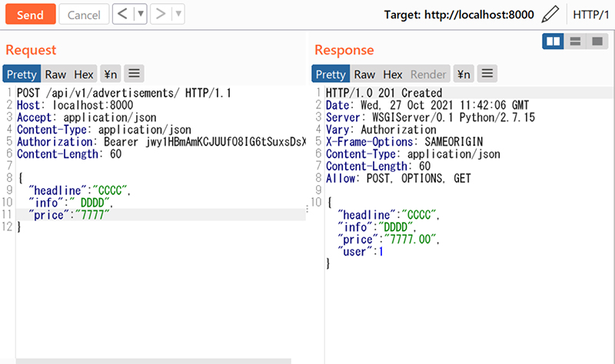
Task: Click the Cancel button
Action: 84,15
